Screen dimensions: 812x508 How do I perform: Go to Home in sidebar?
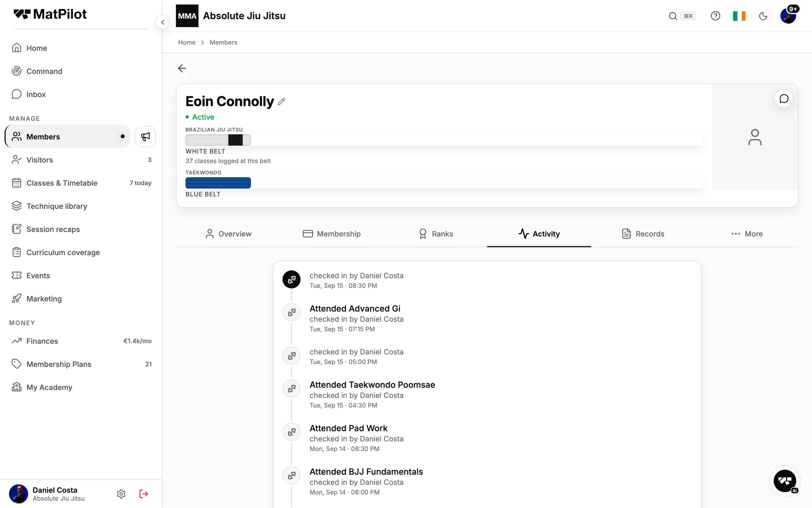[80, 48]
